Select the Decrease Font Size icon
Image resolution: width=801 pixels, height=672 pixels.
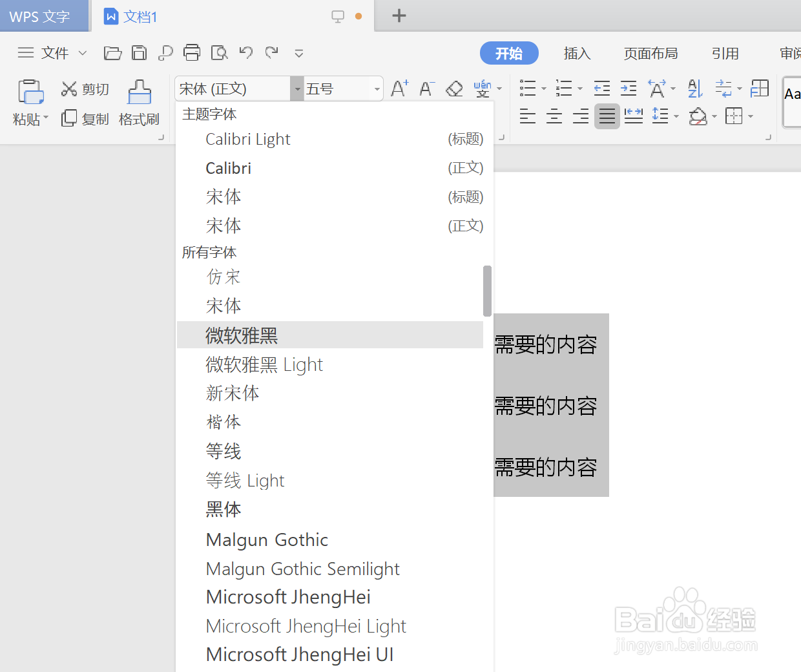click(x=426, y=88)
